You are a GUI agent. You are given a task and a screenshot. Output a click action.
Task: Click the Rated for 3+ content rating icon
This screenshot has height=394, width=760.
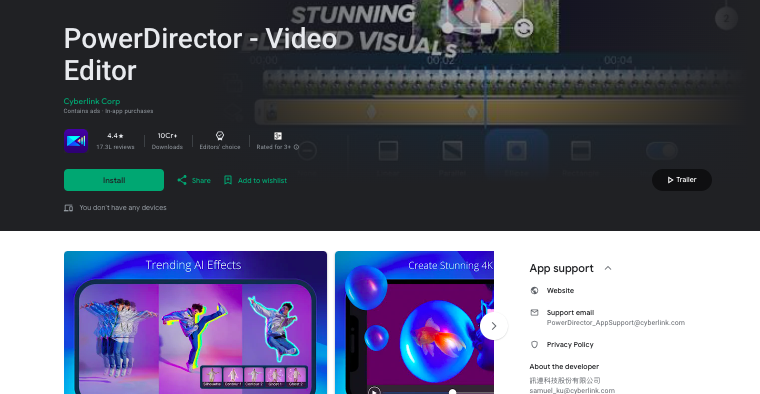coord(278,136)
